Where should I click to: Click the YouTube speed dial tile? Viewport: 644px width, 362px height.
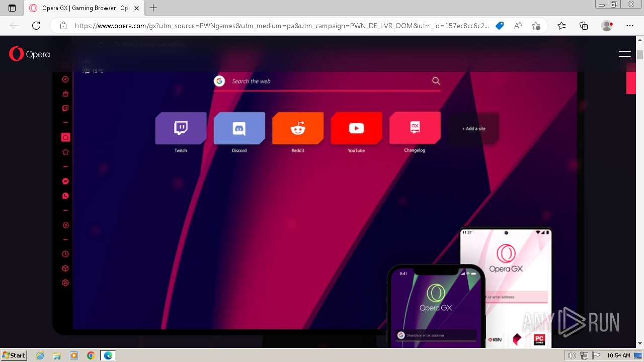click(x=356, y=129)
